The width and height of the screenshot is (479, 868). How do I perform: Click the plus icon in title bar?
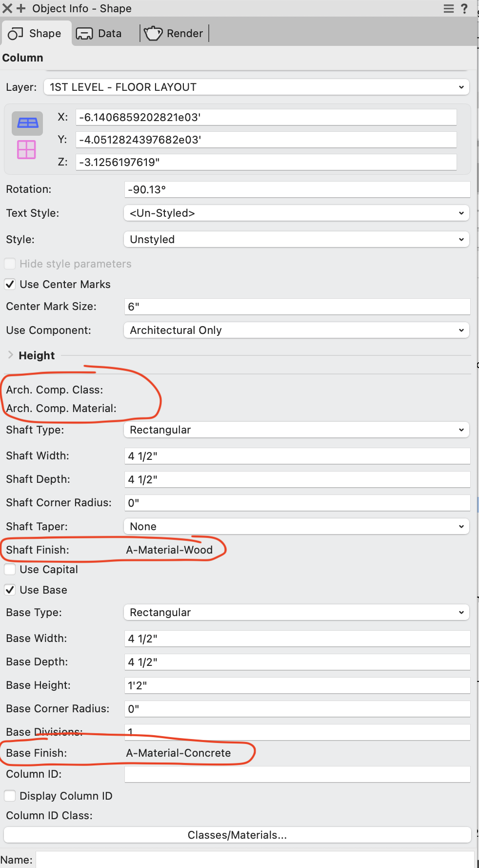pyautogui.click(x=21, y=9)
